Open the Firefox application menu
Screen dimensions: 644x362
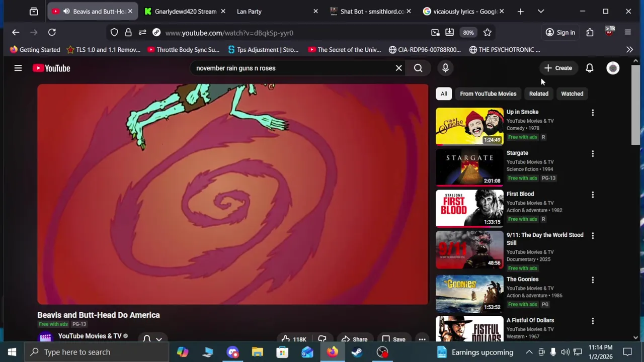click(628, 32)
